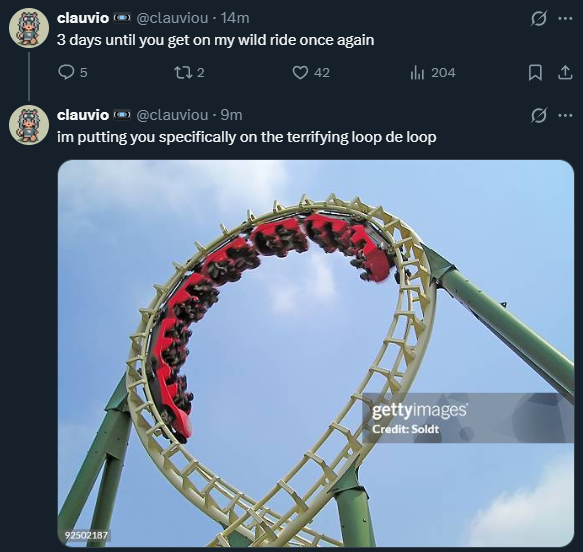Screen dimensions: 583x552
Task: Click Grok icon on first tweet
Action: pyautogui.click(x=538, y=18)
